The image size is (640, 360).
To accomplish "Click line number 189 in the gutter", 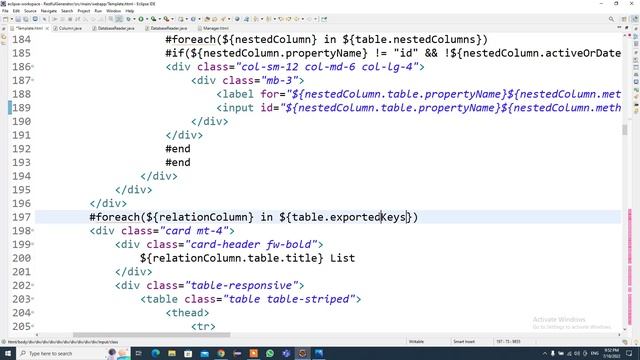I will coord(21,108).
